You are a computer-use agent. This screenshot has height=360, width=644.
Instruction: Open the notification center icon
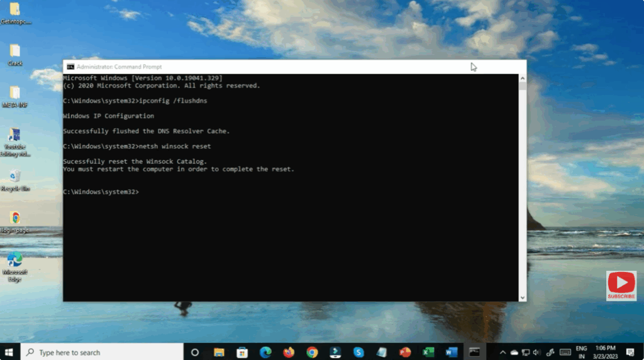click(x=630, y=352)
